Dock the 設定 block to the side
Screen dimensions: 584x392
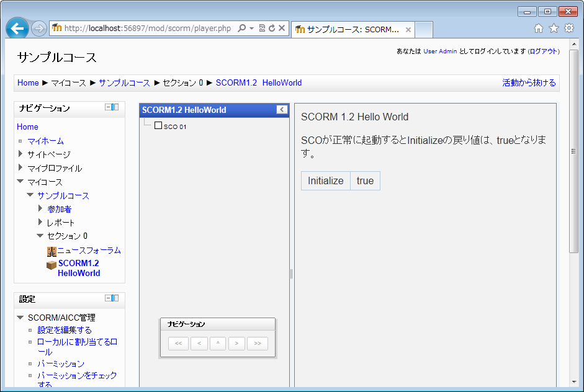pos(115,298)
